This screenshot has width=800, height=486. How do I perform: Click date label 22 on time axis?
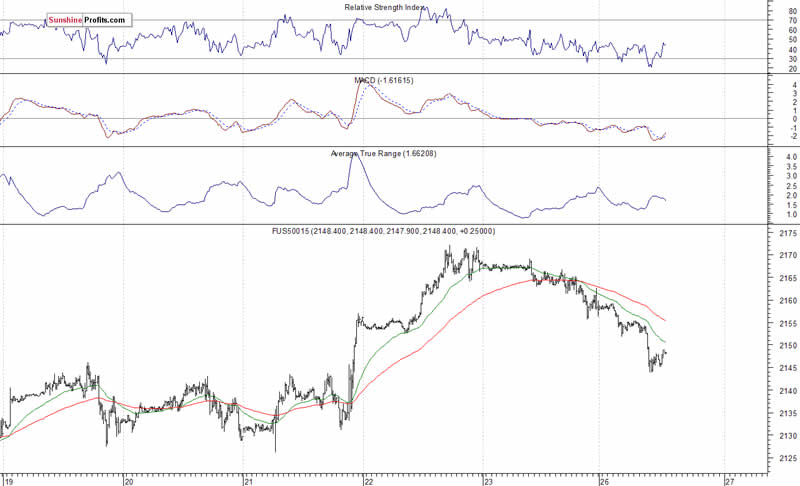(x=369, y=481)
